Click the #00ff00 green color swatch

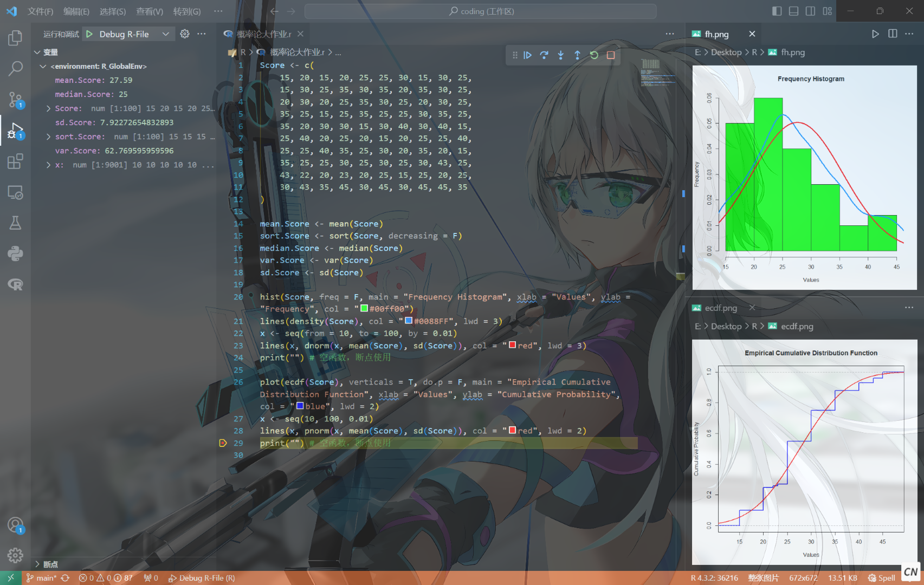365,309
